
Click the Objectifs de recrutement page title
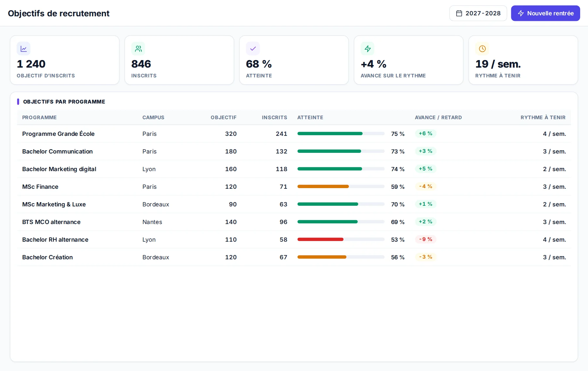click(x=58, y=13)
